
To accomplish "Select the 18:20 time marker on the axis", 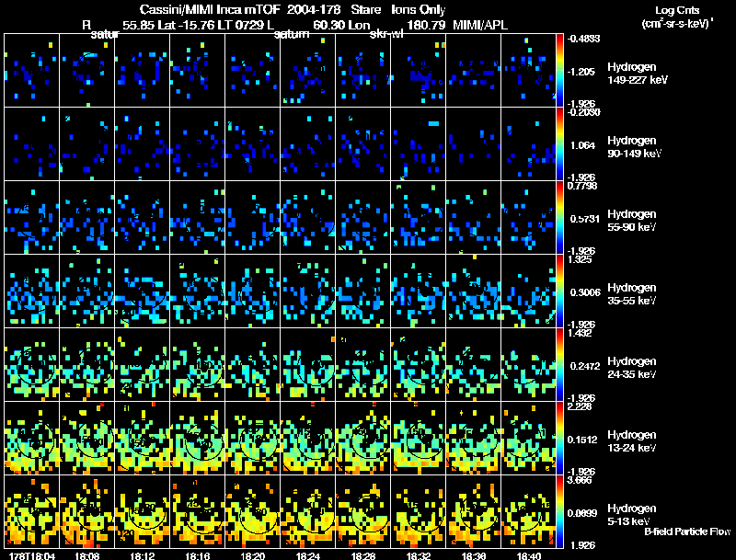I will tap(253, 555).
